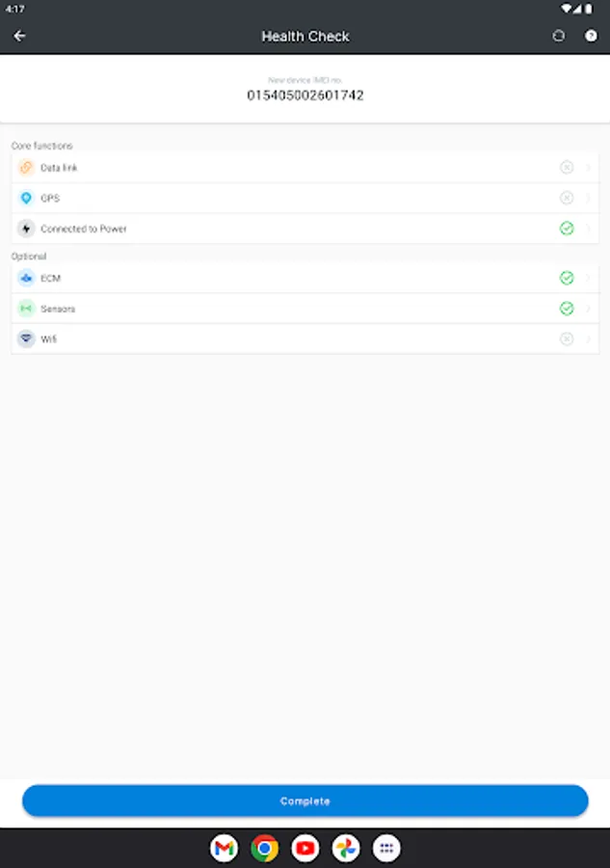Viewport: 610px width, 868px height.
Task: Select the device IMEI number text
Action: [x=305, y=95]
